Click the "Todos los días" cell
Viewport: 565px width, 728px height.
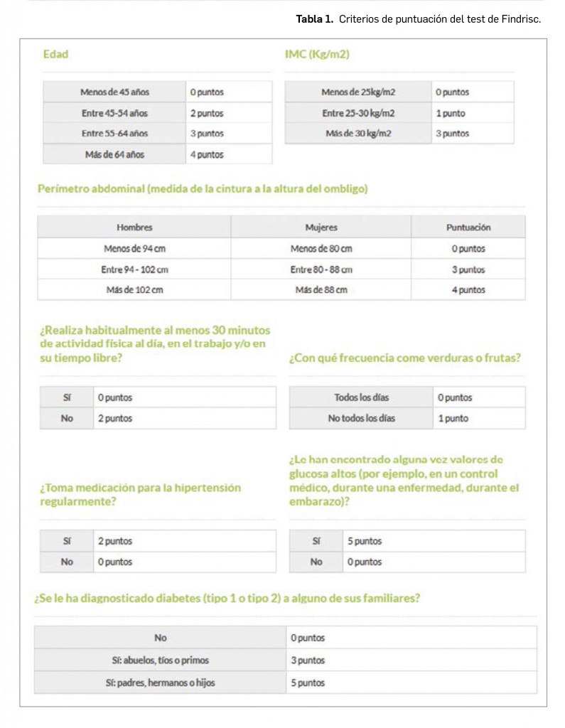click(x=361, y=397)
